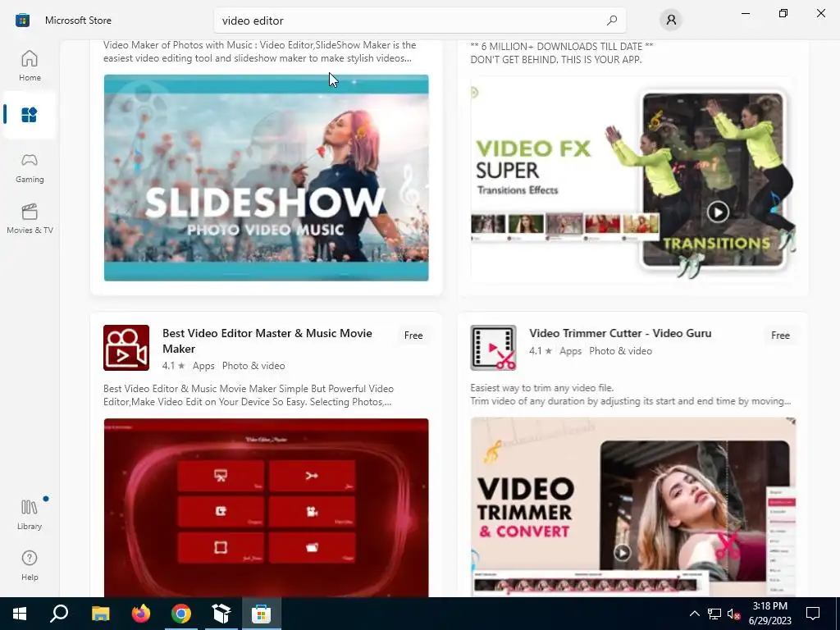The image size is (840, 630).
Task: Click 'Photo & video' category under Video Trimmer Cutter
Action: [x=620, y=351]
